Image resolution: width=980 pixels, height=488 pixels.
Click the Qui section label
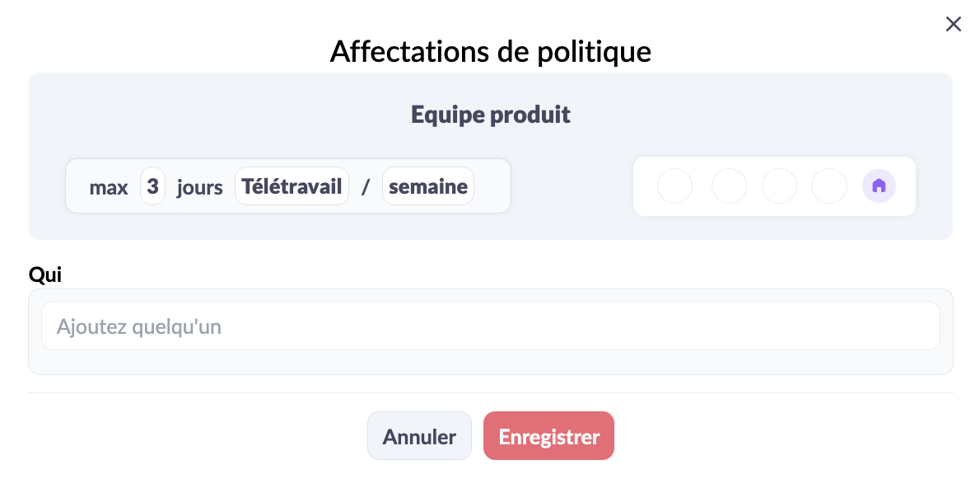[44, 274]
